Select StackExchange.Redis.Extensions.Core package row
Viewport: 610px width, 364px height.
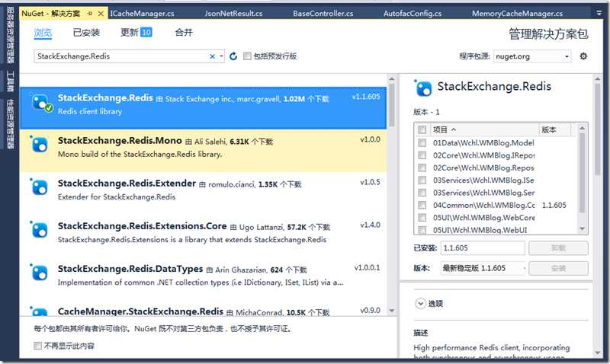pos(203,236)
